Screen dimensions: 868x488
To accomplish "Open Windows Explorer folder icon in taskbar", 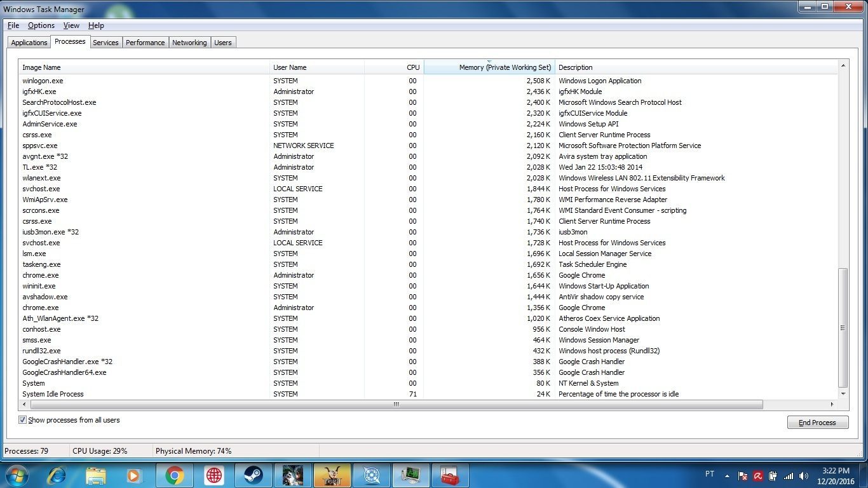I will [96, 475].
